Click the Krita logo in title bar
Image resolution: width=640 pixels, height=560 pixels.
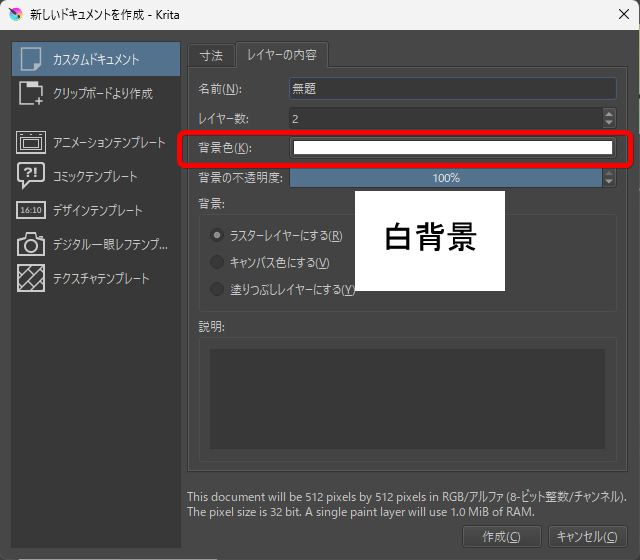click(16, 15)
